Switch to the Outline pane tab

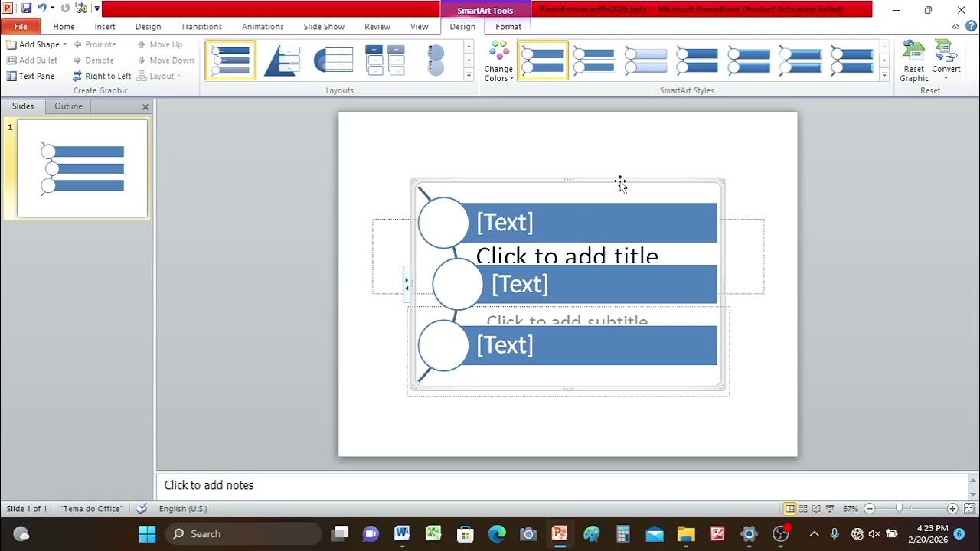(x=68, y=106)
